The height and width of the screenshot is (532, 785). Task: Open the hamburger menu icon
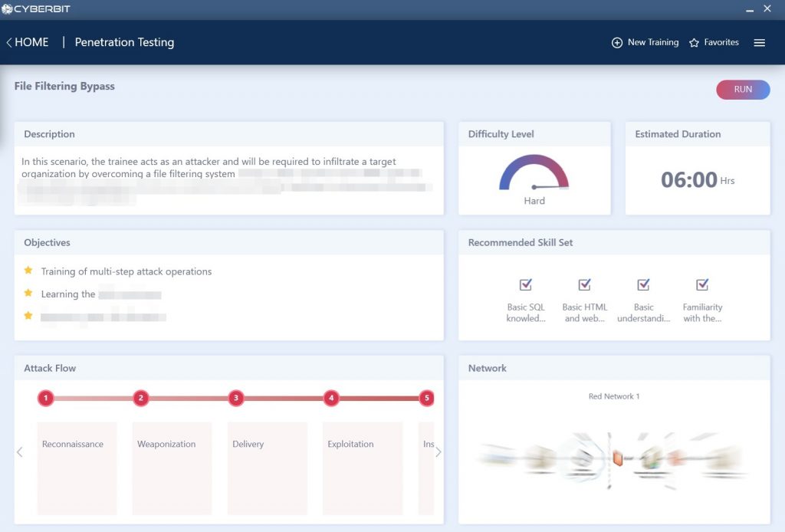coord(759,43)
